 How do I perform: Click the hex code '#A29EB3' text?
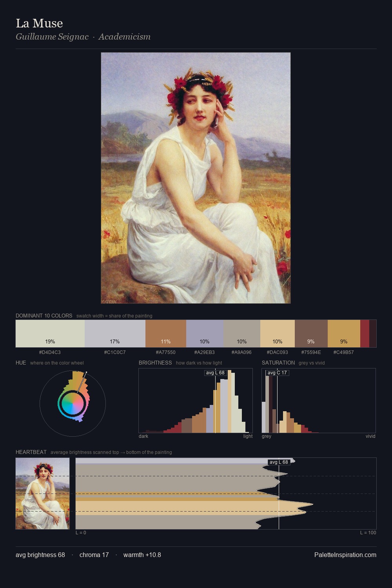tap(205, 352)
